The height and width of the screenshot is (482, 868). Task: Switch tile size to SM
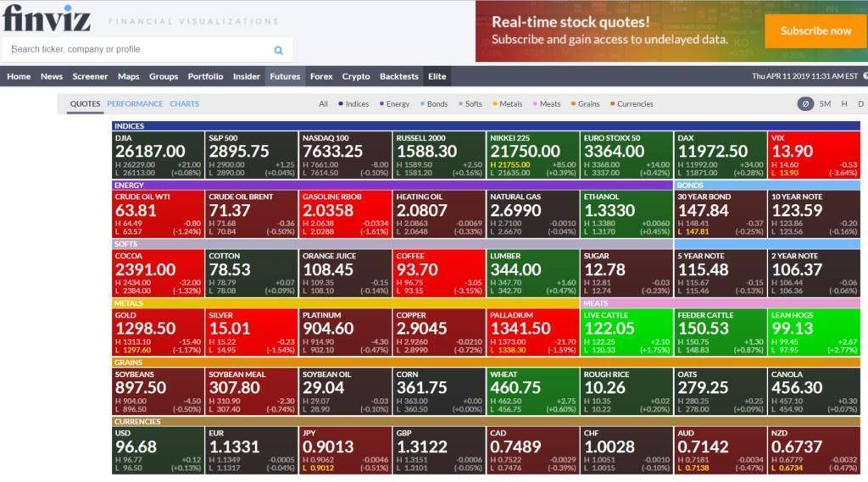(825, 104)
